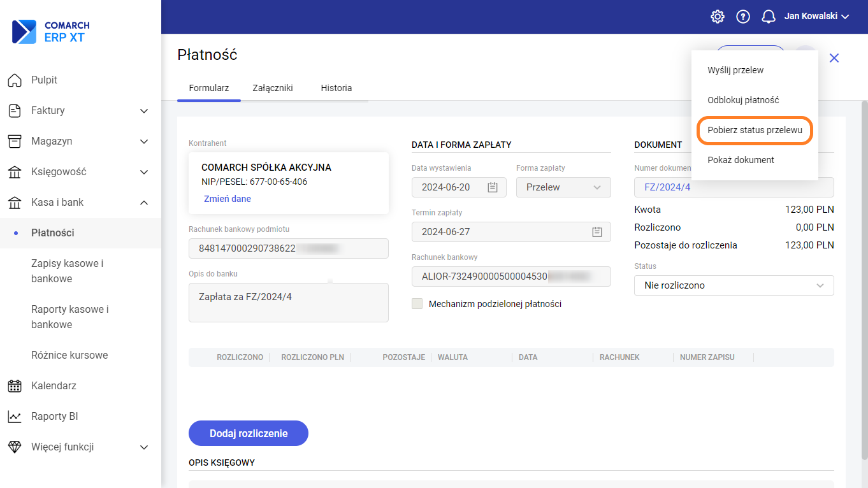Open settings gear icon in top bar
This screenshot has width=868, height=488.
[718, 17]
